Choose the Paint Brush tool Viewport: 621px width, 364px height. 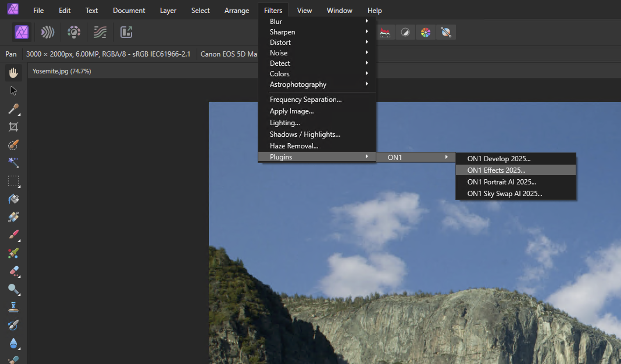point(13,235)
